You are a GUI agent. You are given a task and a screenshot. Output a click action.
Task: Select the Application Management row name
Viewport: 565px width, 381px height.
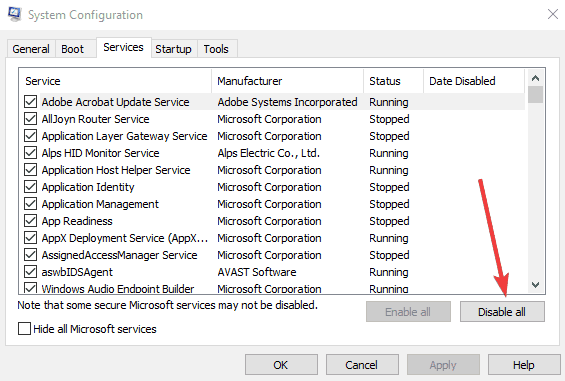coord(100,204)
